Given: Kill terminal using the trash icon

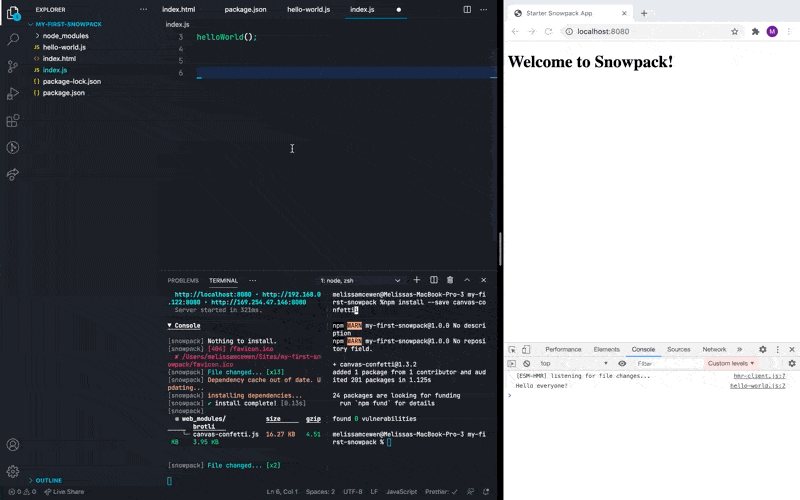Looking at the screenshot, I should click(x=450, y=280).
